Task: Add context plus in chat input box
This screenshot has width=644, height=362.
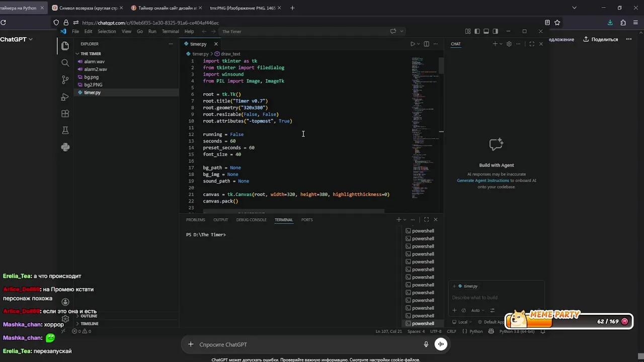Action: click(454, 310)
